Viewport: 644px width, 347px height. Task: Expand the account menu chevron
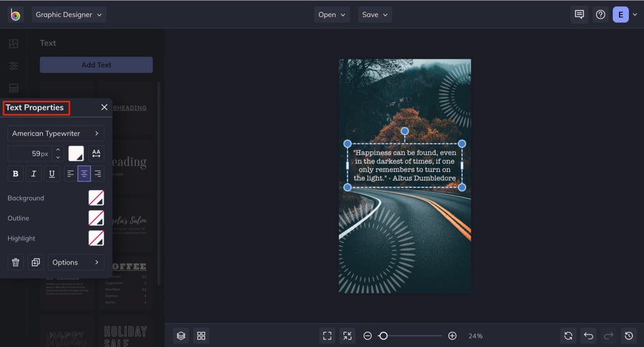point(635,14)
